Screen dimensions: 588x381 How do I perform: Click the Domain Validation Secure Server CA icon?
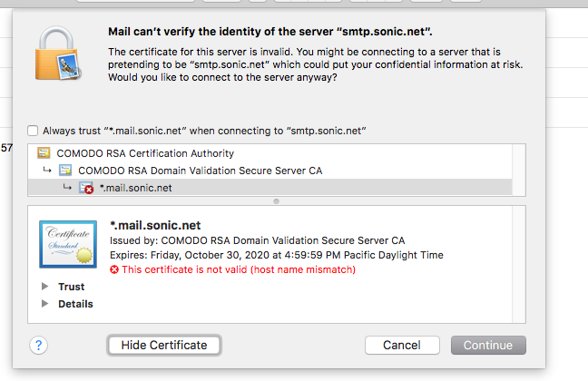[65, 171]
